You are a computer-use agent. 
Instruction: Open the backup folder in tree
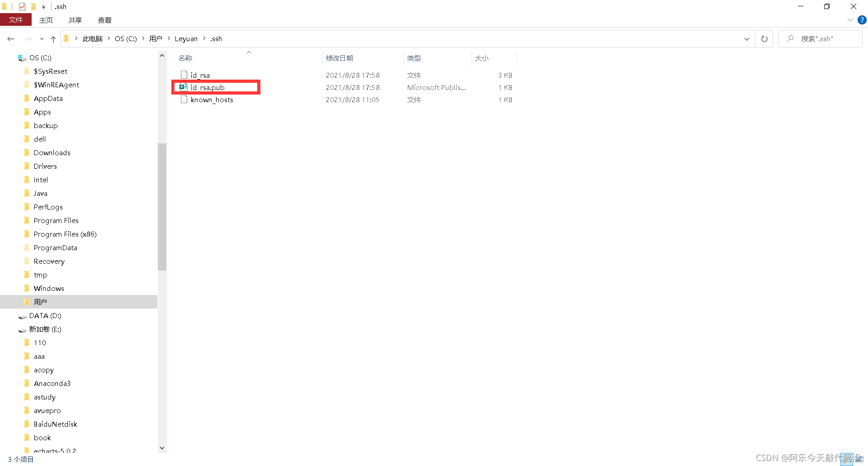pos(46,126)
